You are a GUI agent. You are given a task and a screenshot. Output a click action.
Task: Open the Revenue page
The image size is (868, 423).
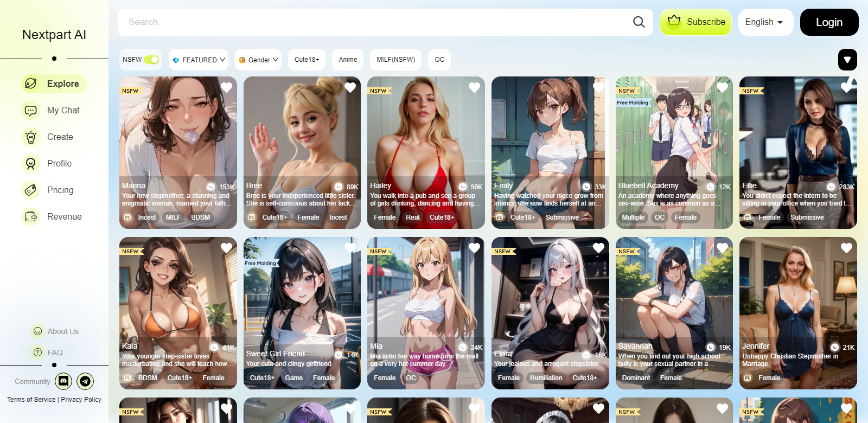(54, 216)
